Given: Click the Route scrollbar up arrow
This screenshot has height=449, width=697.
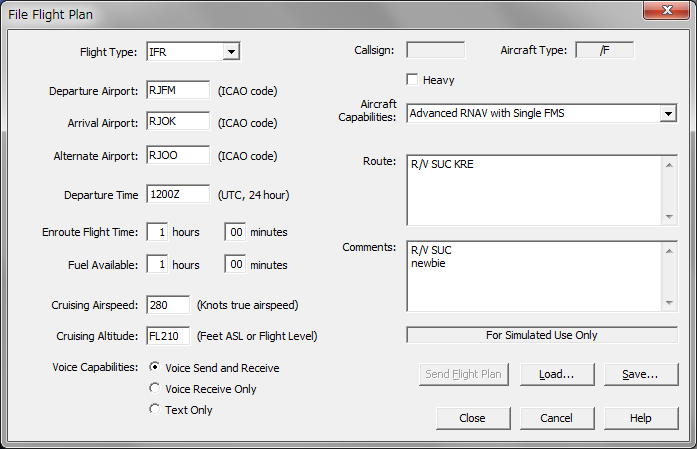Looking at the screenshot, I should (x=669, y=165).
